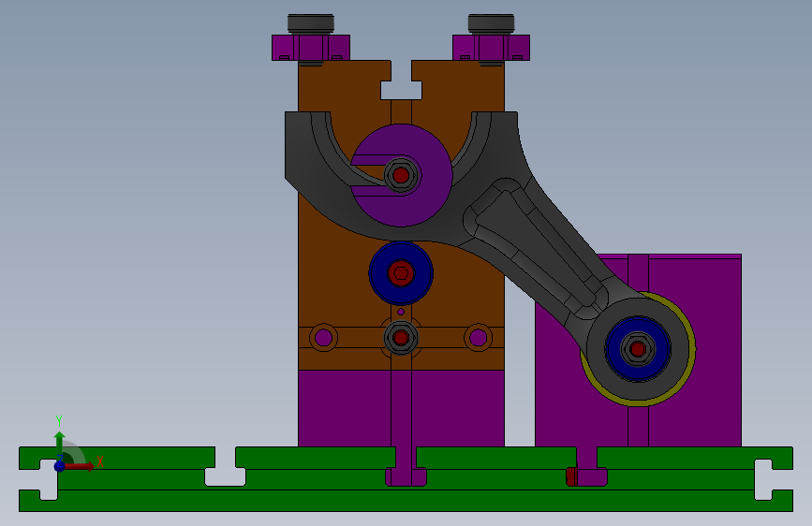This screenshot has width=812, height=526.
Task: Select the top-right purple clamp block
Action: point(491,48)
